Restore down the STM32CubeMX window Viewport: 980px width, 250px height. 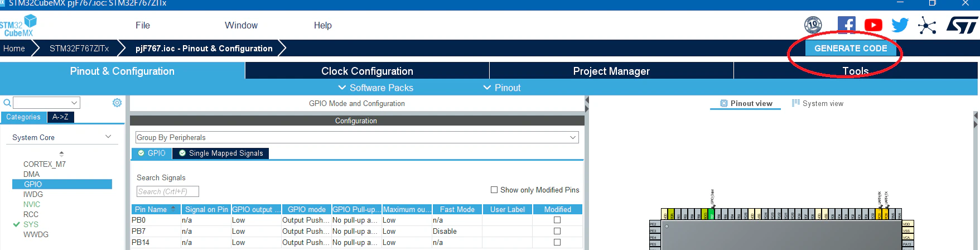(932, 3)
